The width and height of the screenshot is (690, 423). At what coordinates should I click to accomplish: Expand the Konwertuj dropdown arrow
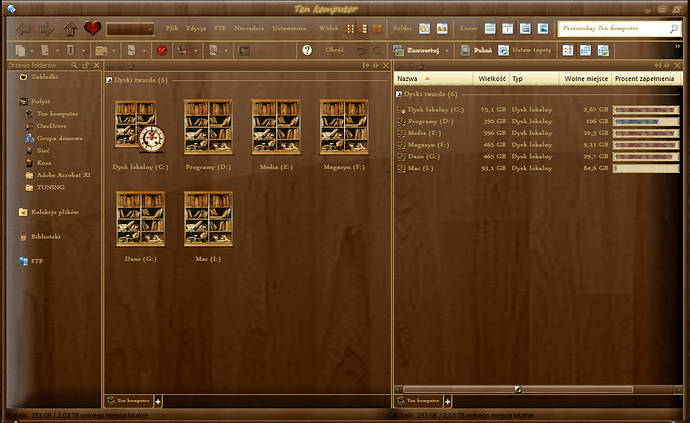tap(447, 50)
